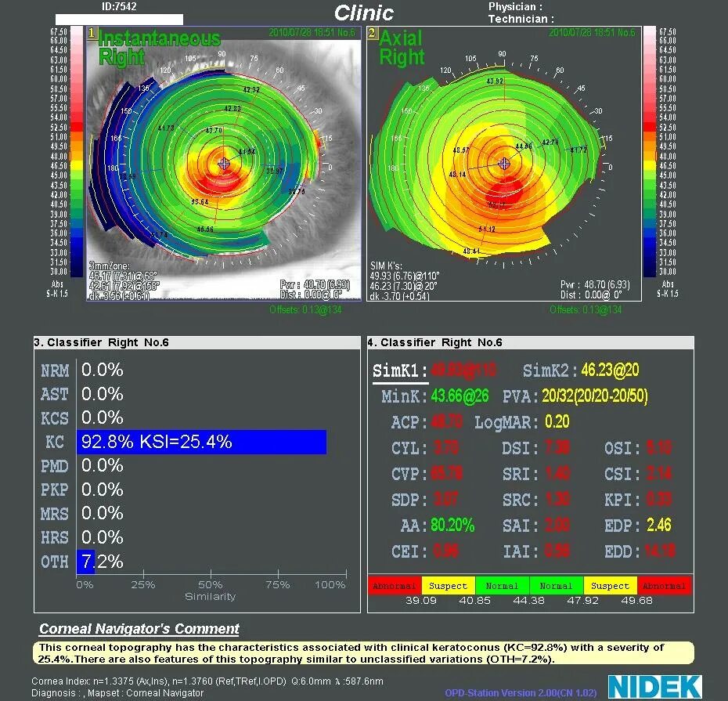Click the right diopter color scale bar
This screenshot has width=728, height=701.
(650, 151)
